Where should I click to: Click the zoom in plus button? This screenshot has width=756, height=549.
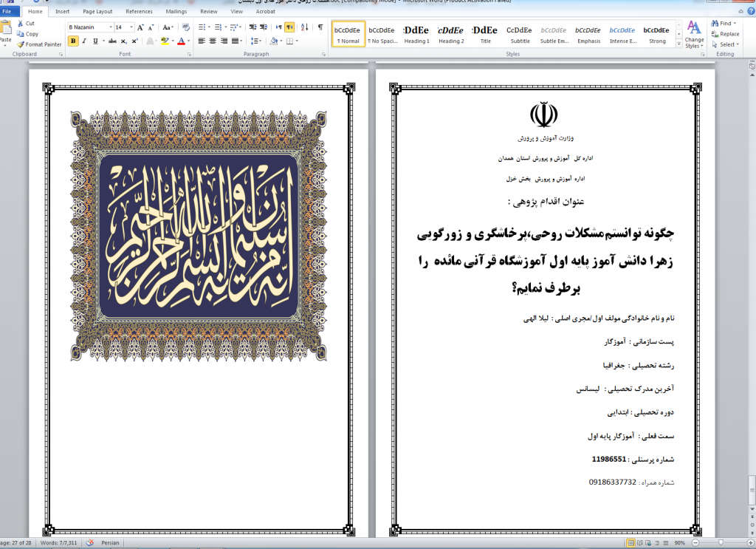click(x=750, y=543)
